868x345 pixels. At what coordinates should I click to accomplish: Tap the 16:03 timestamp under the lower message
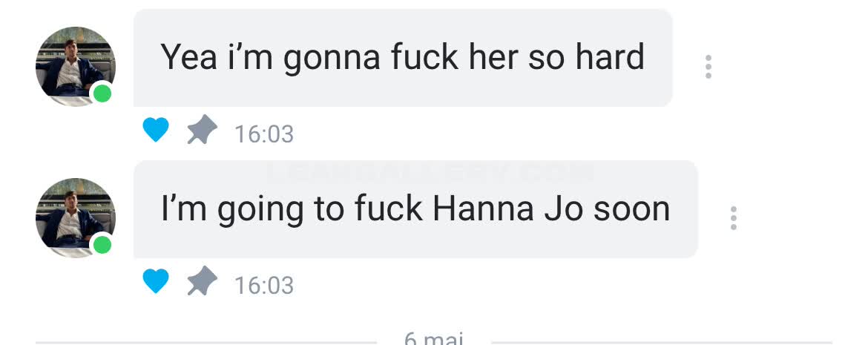264,285
